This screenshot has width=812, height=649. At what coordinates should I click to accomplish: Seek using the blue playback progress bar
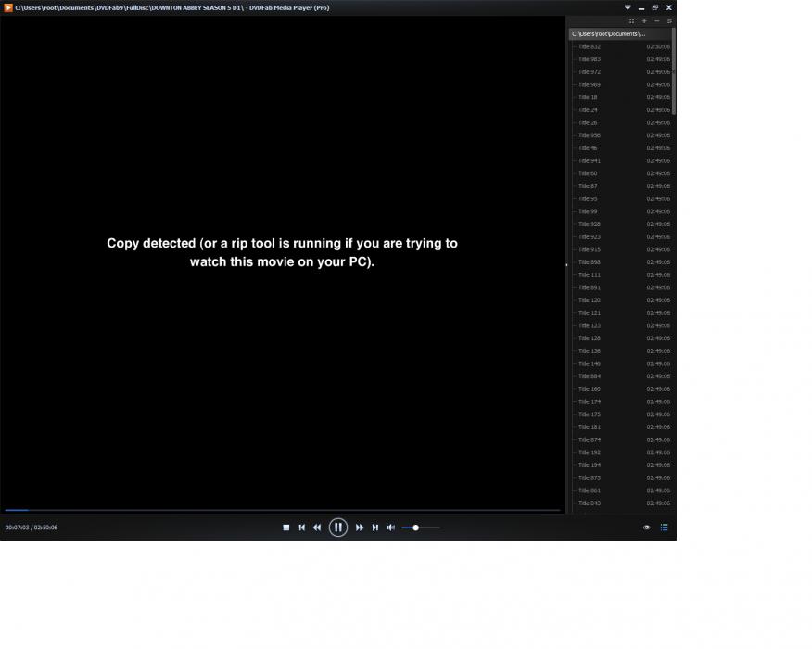282,510
